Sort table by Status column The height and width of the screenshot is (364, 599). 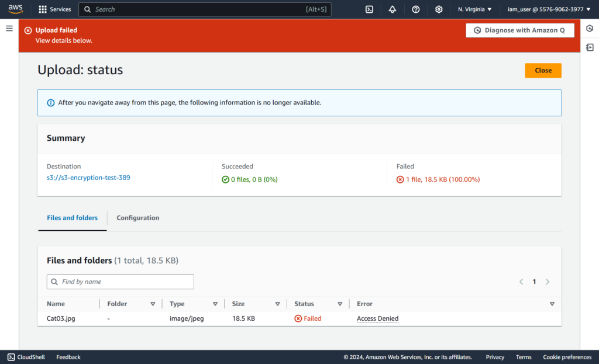point(340,304)
